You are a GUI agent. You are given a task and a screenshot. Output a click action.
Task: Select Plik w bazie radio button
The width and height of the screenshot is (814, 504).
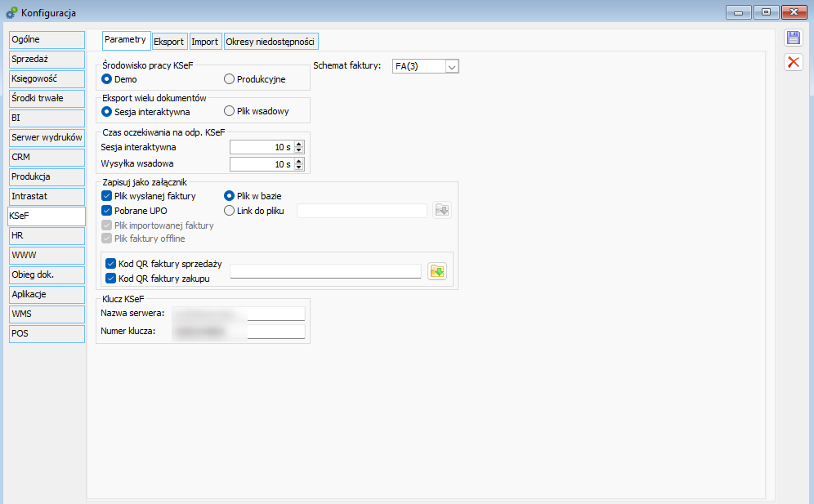click(229, 196)
